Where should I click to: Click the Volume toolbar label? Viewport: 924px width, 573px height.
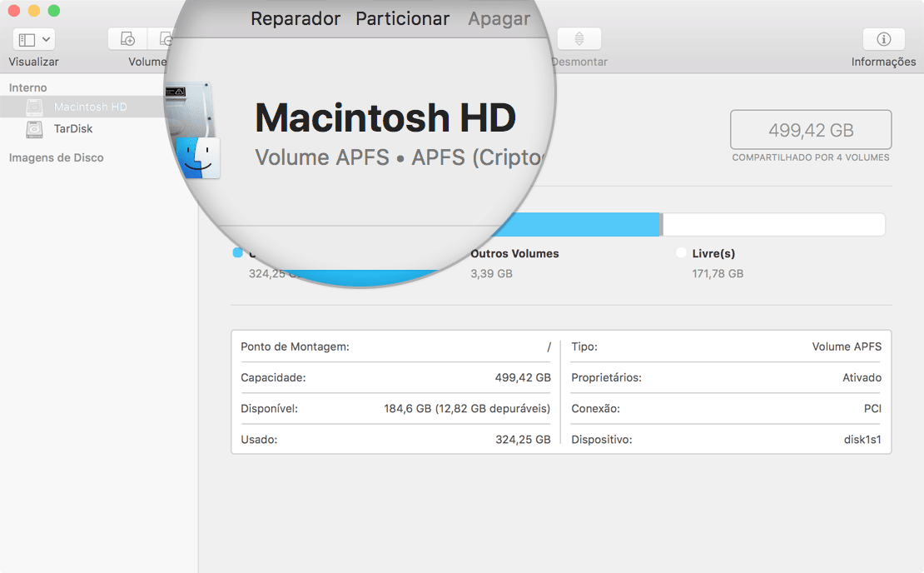pyautogui.click(x=147, y=62)
